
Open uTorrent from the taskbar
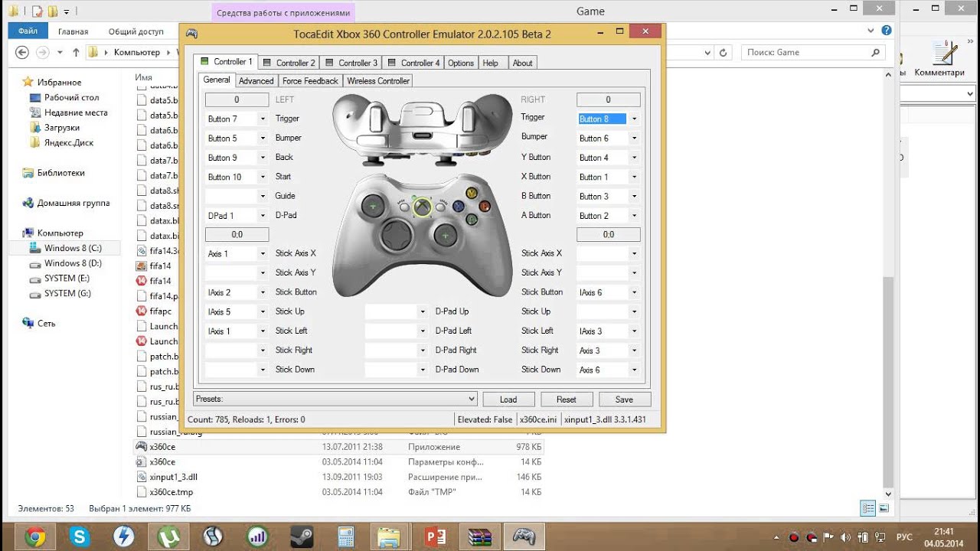[168, 536]
